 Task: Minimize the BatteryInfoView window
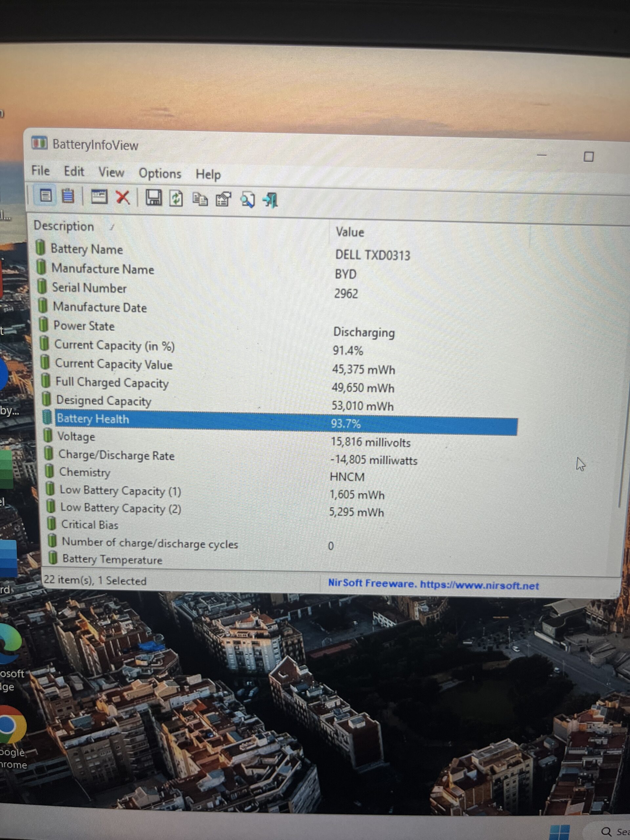(541, 155)
